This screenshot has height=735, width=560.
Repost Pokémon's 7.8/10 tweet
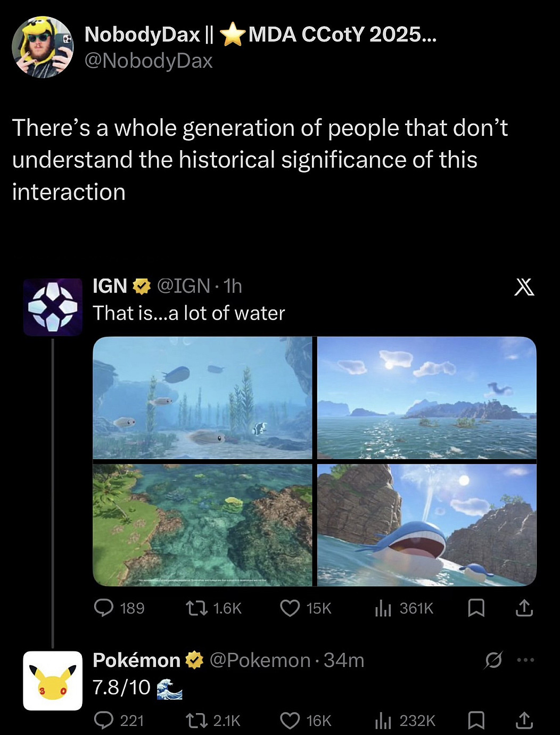(196, 721)
